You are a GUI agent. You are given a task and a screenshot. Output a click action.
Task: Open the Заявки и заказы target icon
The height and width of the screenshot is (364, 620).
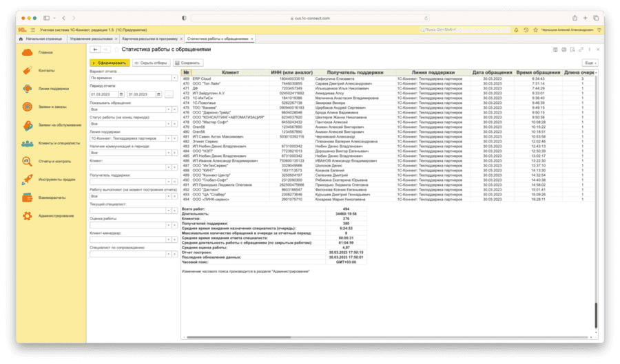(x=28, y=107)
